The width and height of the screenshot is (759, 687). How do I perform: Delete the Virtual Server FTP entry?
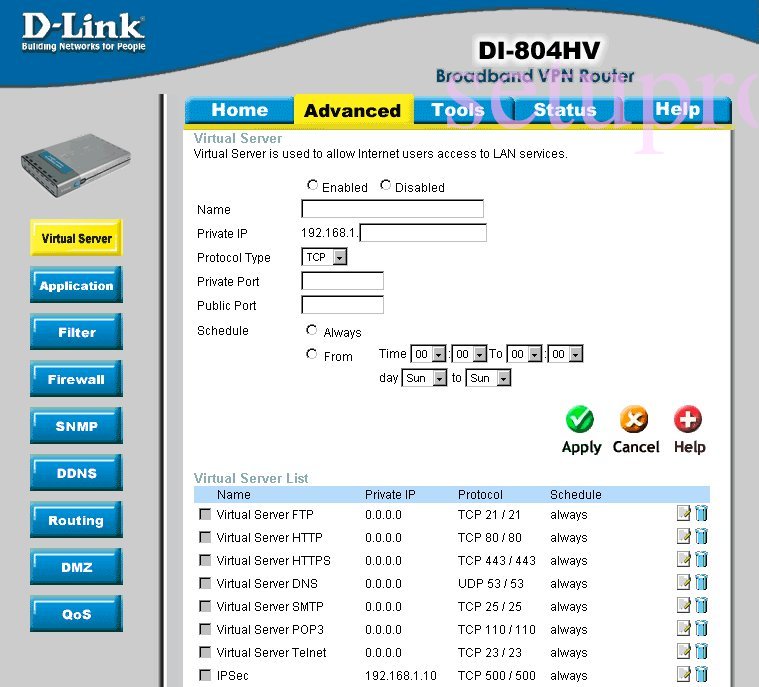(x=701, y=513)
